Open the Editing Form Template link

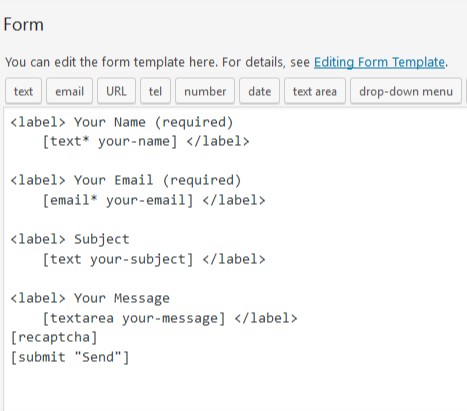379,62
